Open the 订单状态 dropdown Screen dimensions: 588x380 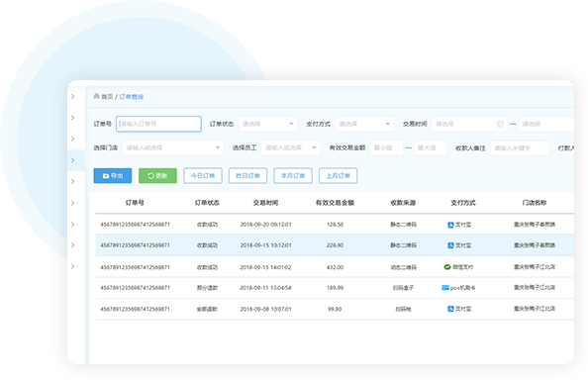click(267, 124)
